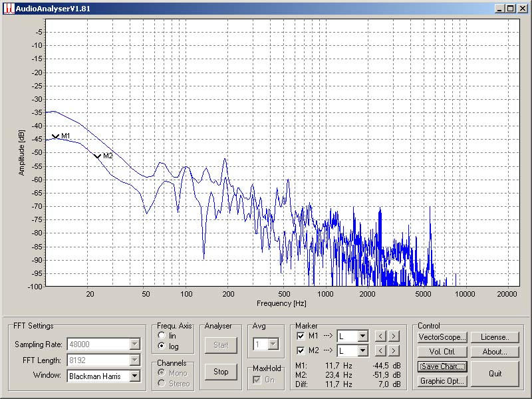532x399 pixels.
Task: Click the M2 frequency readout 23,4 Hz
Action: (x=338, y=375)
